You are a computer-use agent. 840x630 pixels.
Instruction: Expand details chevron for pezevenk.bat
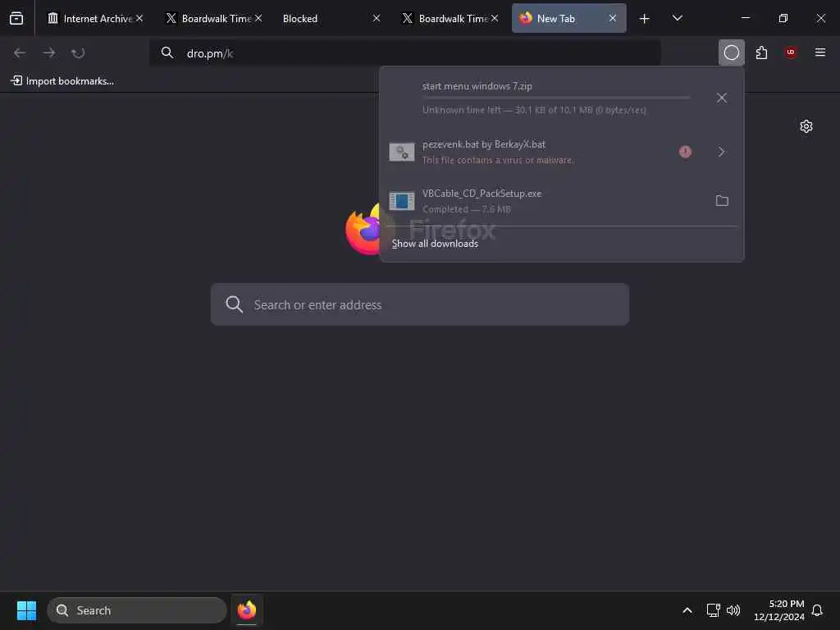pos(722,152)
